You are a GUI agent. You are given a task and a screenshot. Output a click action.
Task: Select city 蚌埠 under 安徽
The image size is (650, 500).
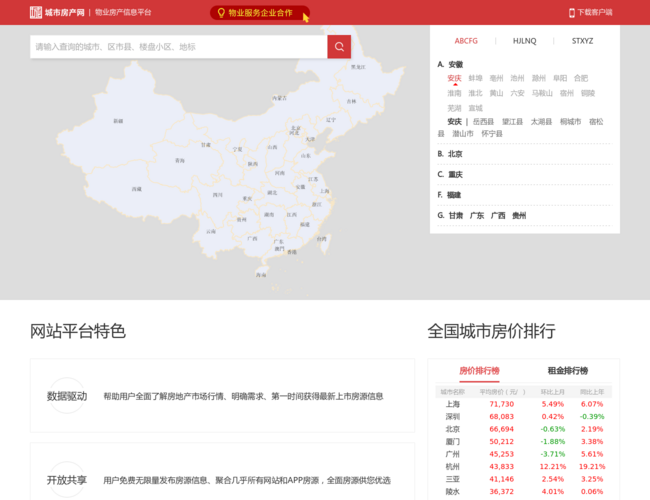tap(475, 78)
